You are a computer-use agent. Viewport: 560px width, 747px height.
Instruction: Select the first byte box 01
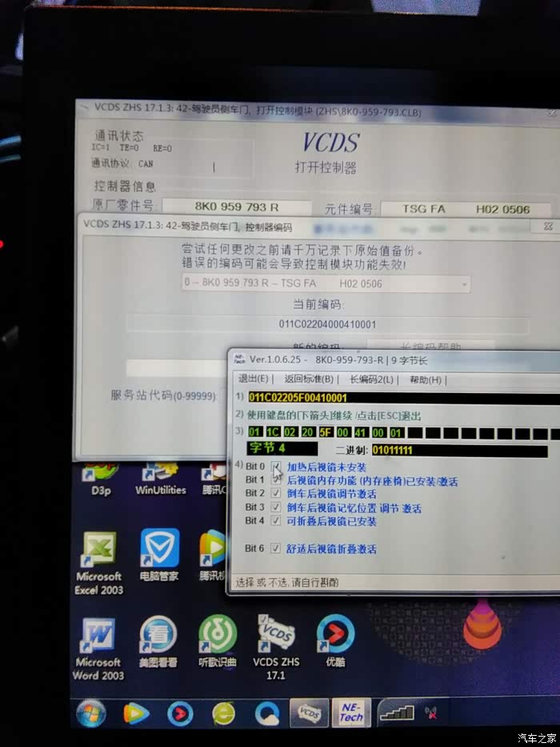(254, 432)
